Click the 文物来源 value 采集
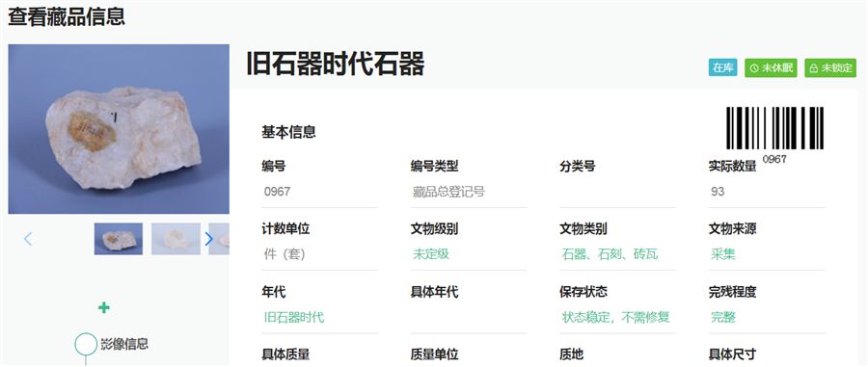Viewport: 868px width, 367px height. point(723,254)
